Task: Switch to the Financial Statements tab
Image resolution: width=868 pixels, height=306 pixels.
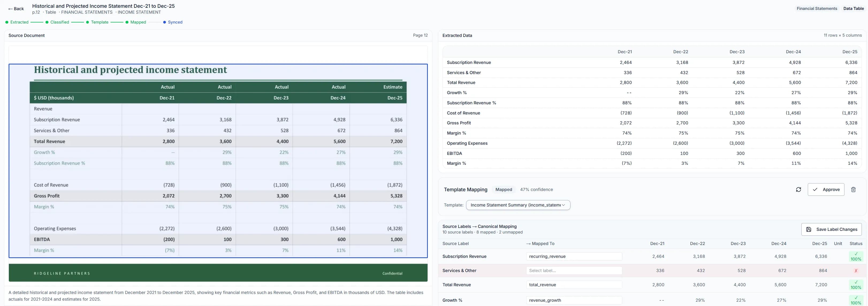Action: point(816,8)
